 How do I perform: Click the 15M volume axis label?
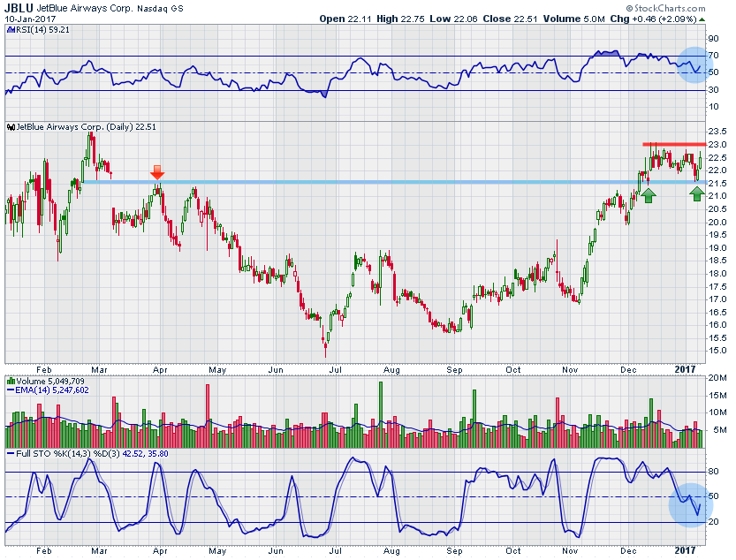(x=717, y=395)
